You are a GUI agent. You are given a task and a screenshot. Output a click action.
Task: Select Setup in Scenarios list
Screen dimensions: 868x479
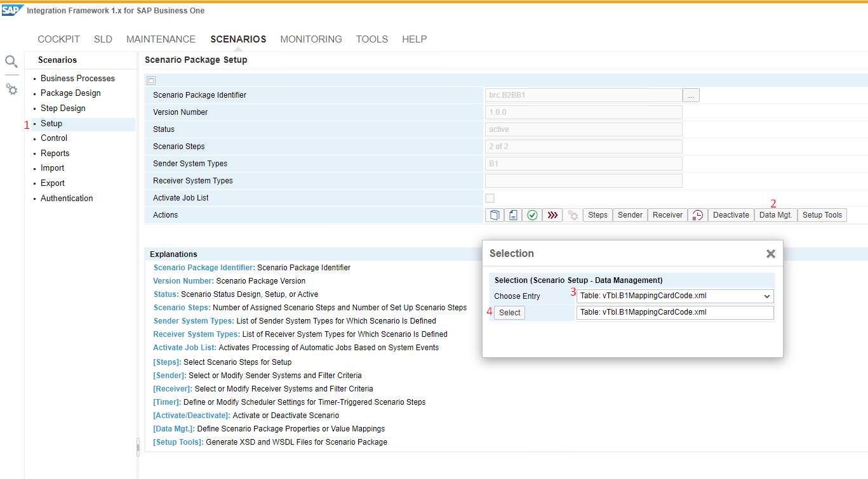tap(51, 124)
